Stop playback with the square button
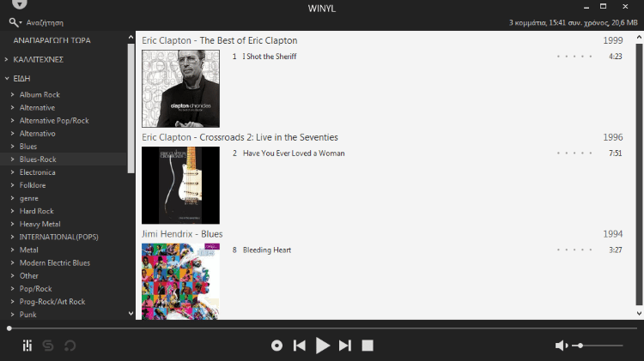The image size is (644, 361). [368, 346]
